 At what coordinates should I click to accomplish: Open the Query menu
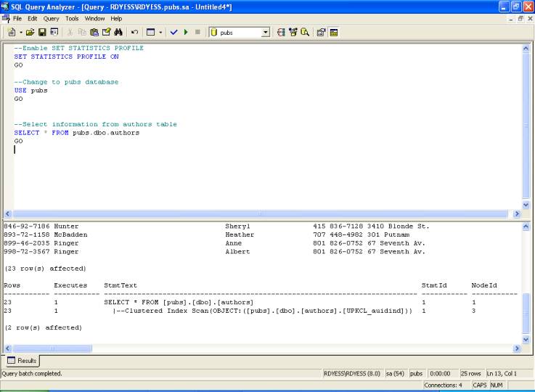[x=52, y=18]
